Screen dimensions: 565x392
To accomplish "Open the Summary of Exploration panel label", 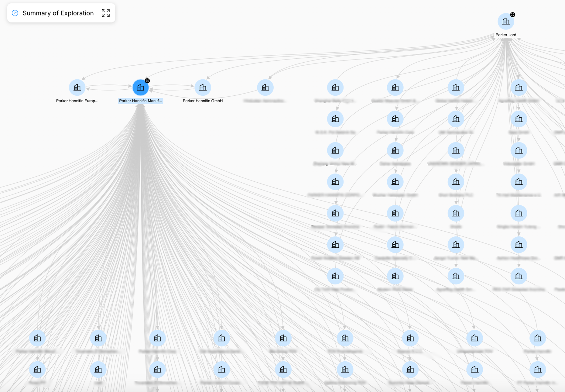I will click(58, 13).
